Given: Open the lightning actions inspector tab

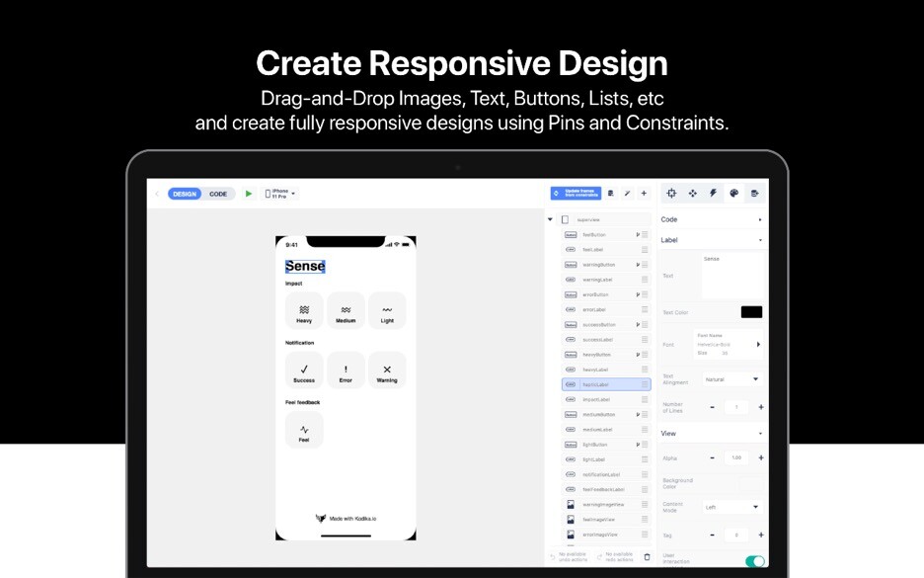Looking at the screenshot, I should point(713,194).
